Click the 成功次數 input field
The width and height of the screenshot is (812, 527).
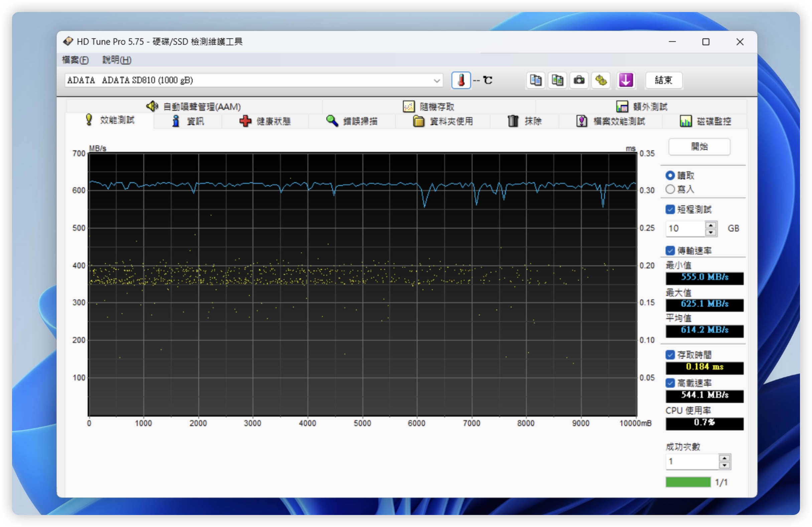coord(692,462)
